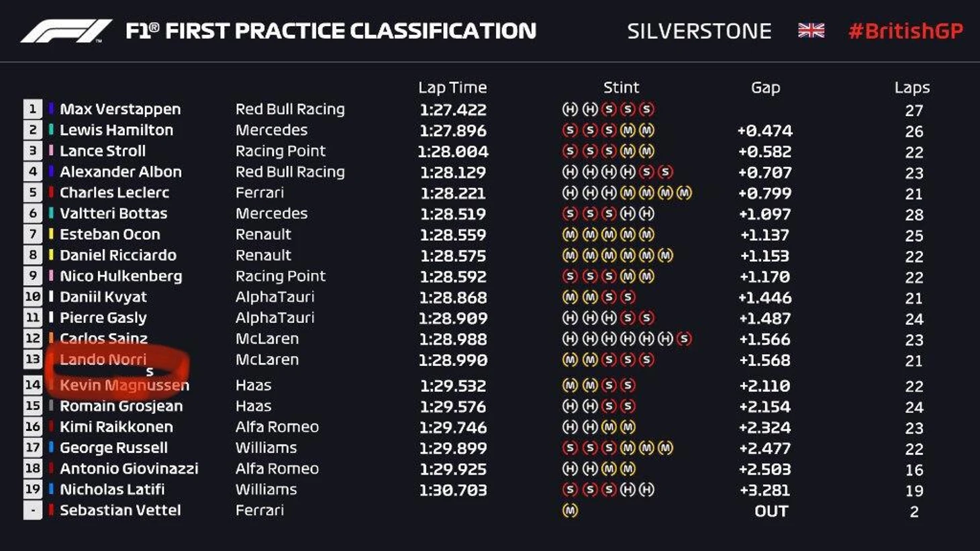Click Vettel's OUT status text
Screen dimensions: 980x551
point(771,511)
